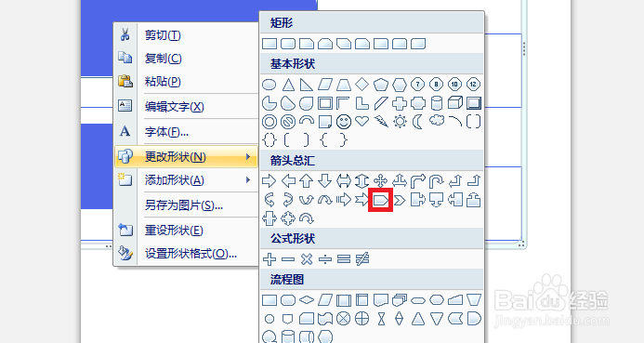Select the plus sign in 公式形状
The width and height of the screenshot is (644, 343).
(269, 259)
